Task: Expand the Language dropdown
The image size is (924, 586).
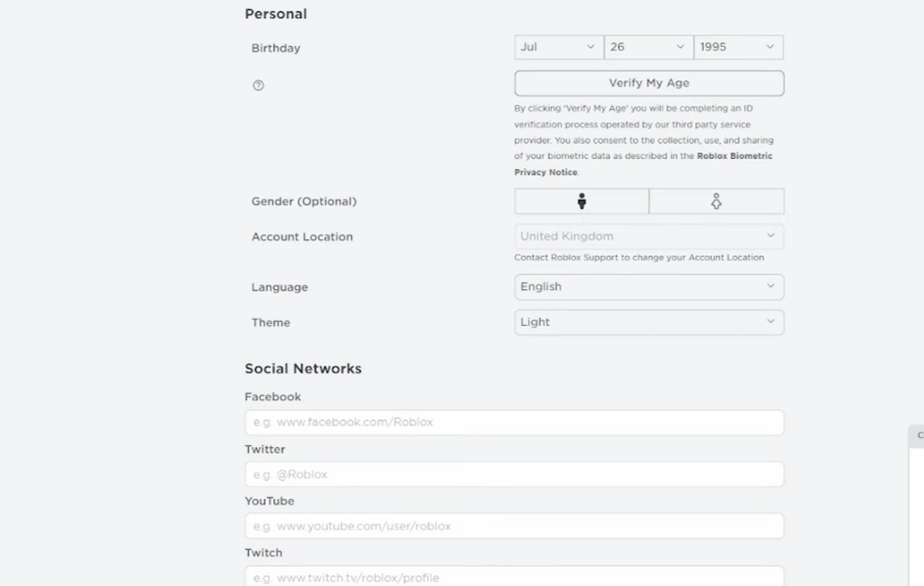Action: pos(649,287)
